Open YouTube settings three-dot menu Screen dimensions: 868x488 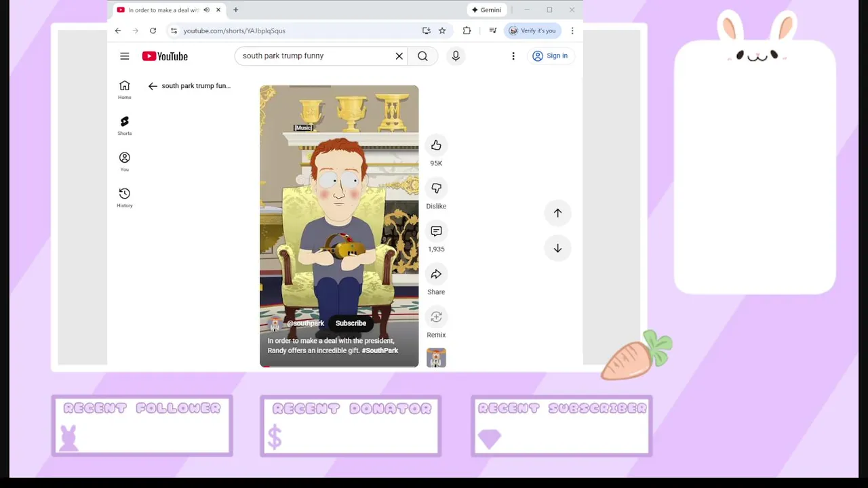click(x=513, y=56)
